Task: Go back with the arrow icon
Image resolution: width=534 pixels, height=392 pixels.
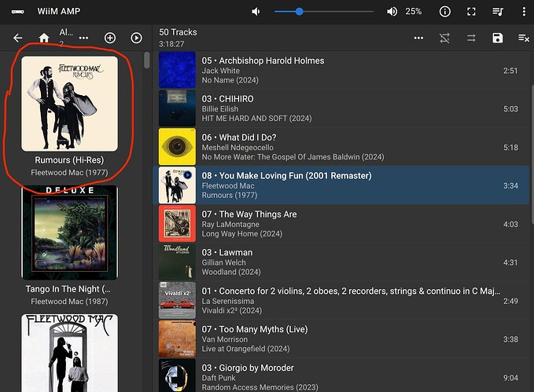Action: 18,38
